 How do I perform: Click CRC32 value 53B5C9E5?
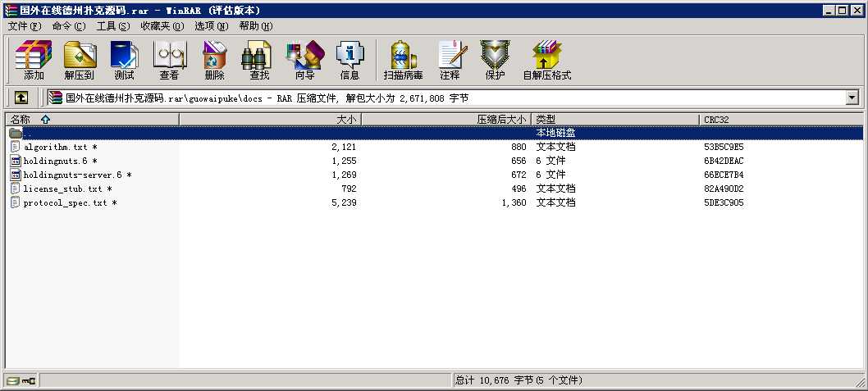pos(724,147)
